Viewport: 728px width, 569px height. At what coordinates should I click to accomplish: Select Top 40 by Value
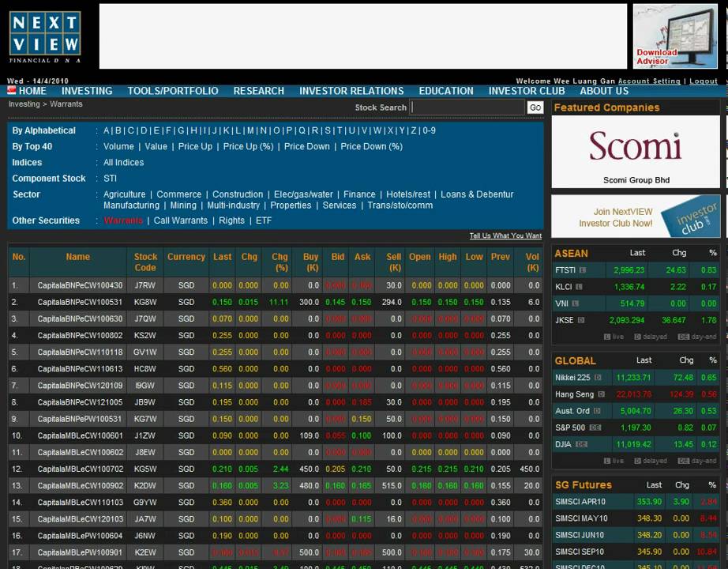(156, 146)
